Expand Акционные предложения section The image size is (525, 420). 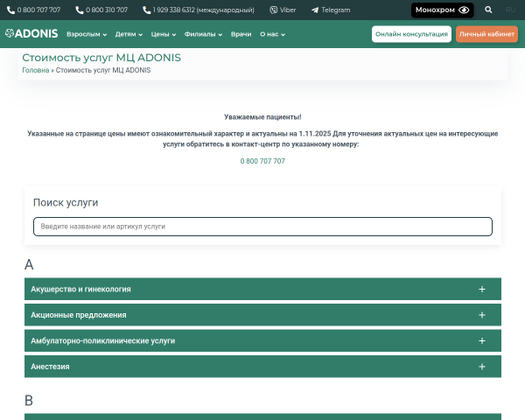pyautogui.click(x=262, y=315)
